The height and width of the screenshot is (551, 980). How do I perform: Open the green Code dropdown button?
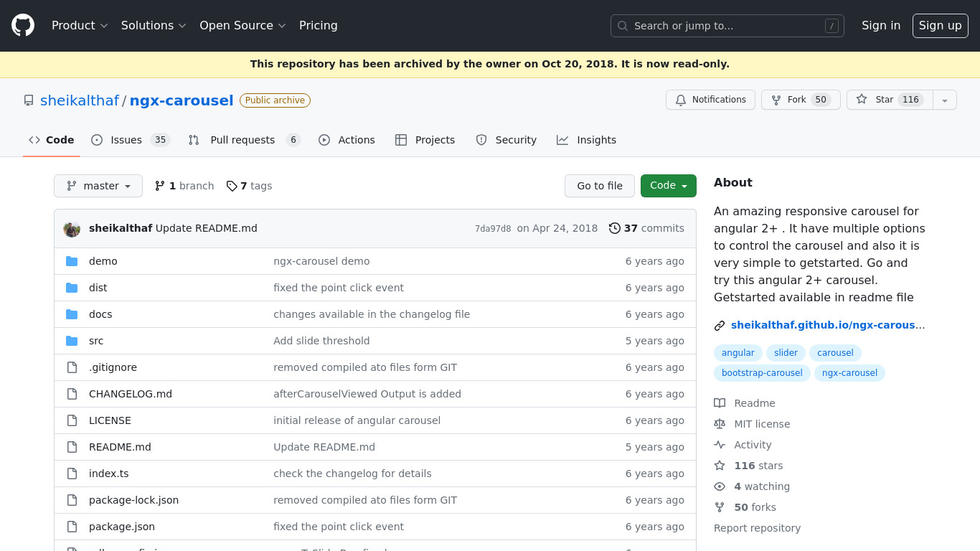[668, 186]
